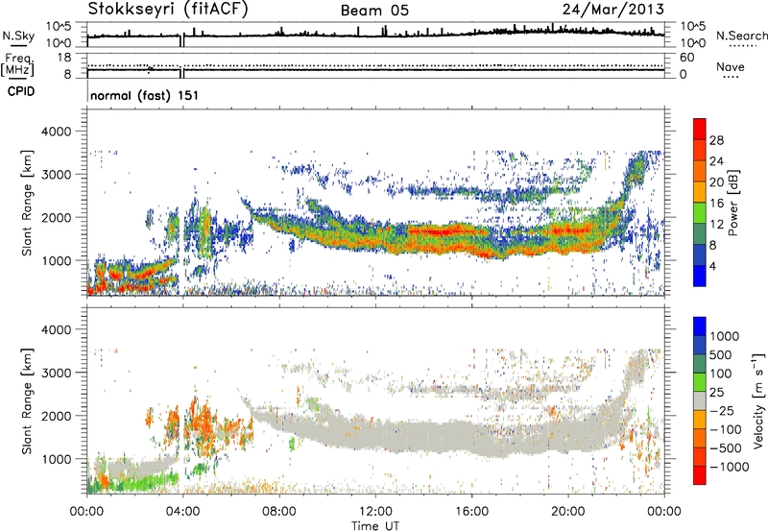Click the 12:00 time axis label
Screen dimensions: 768x532
(x=375, y=511)
